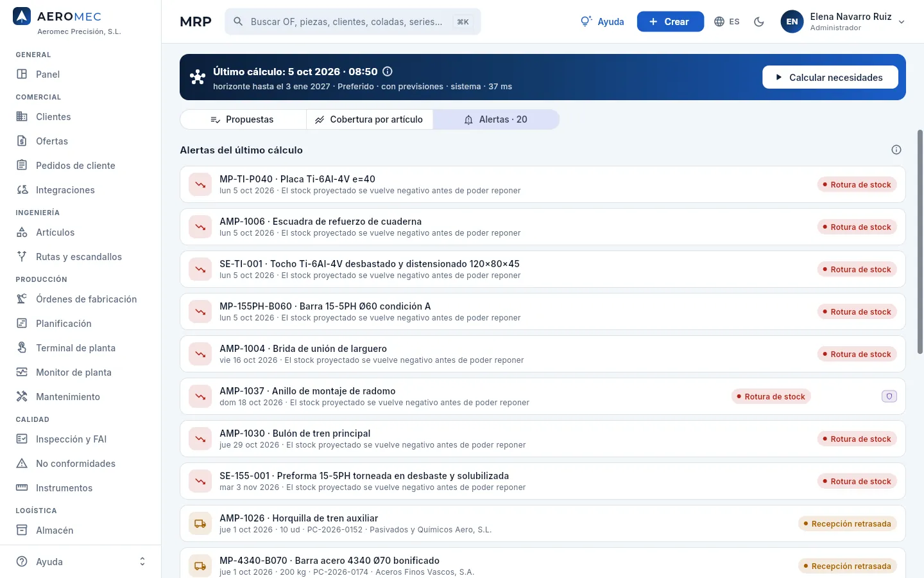Open SE-TI-001 Tocho Ti-6Al-4V alert

543,269
